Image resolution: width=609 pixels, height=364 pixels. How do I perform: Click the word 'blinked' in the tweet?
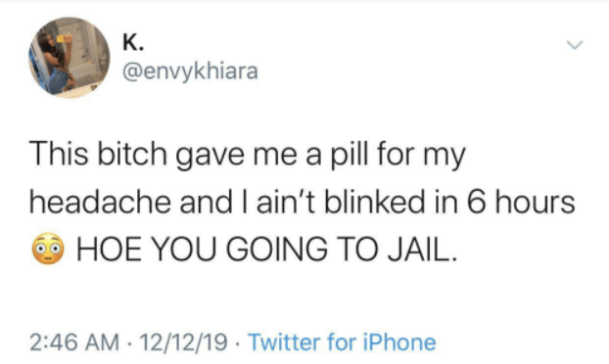coord(374,203)
